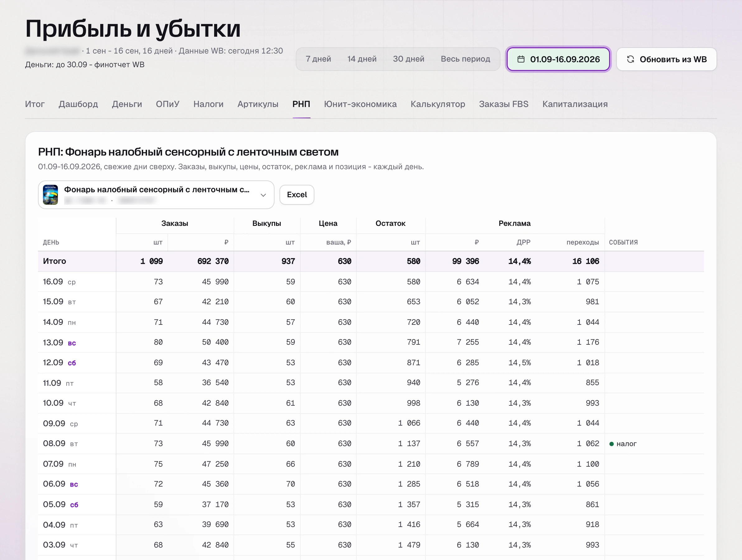Click the total orders value 692 370

coord(213,261)
